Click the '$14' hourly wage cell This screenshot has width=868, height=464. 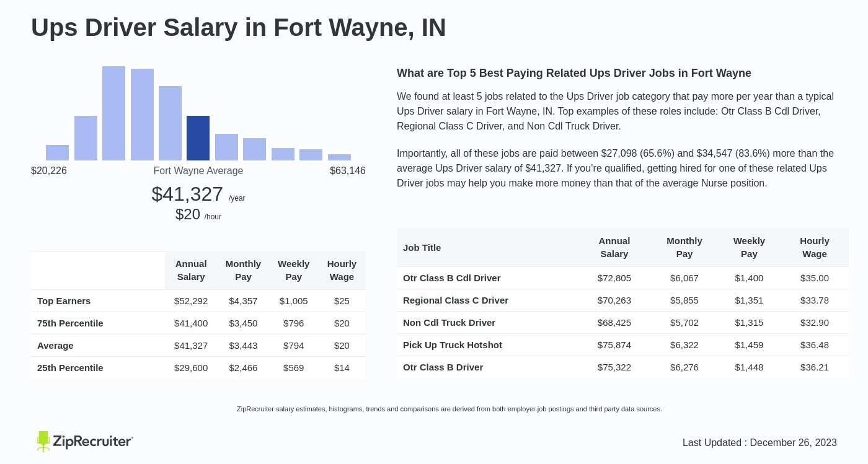coord(342,367)
